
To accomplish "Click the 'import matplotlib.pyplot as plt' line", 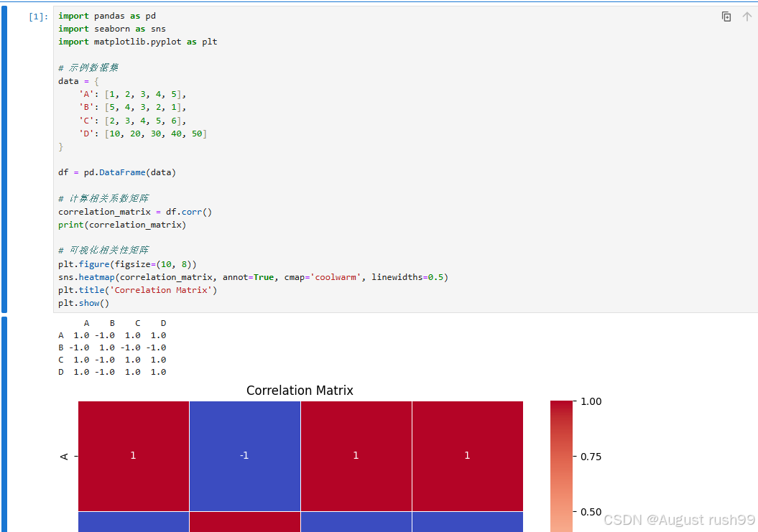I will [x=138, y=42].
